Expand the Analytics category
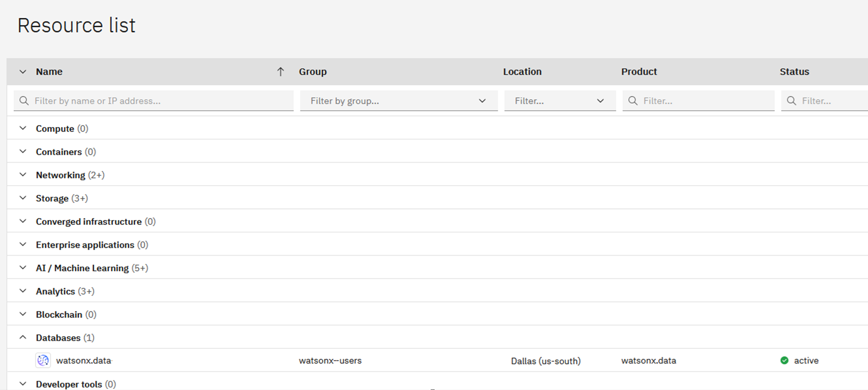 pos(23,291)
